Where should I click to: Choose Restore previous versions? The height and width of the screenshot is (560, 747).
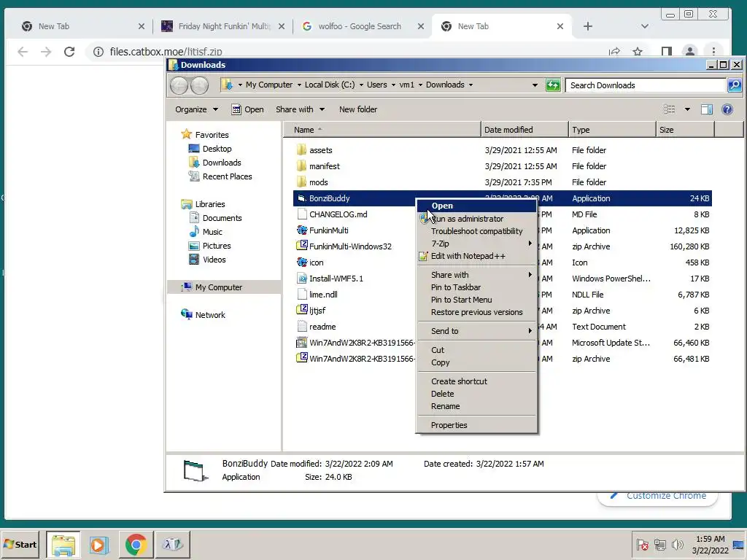[x=476, y=312]
